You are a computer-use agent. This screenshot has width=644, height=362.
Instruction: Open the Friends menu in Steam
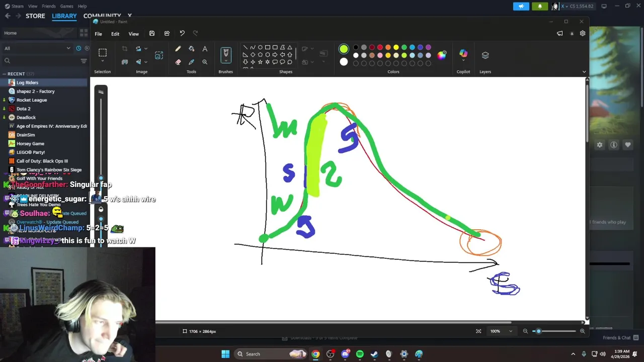[x=49, y=6]
